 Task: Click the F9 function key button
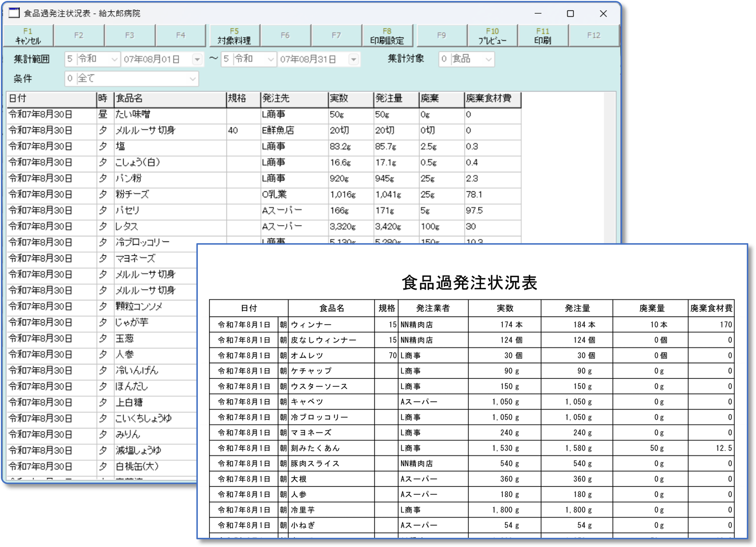click(x=441, y=35)
